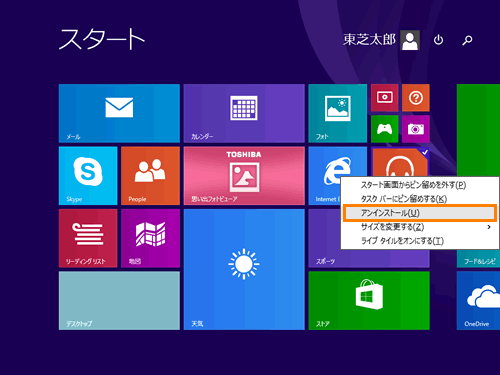Launch the Skype tile
Viewport: 500px width, 375px height.
tap(88, 176)
